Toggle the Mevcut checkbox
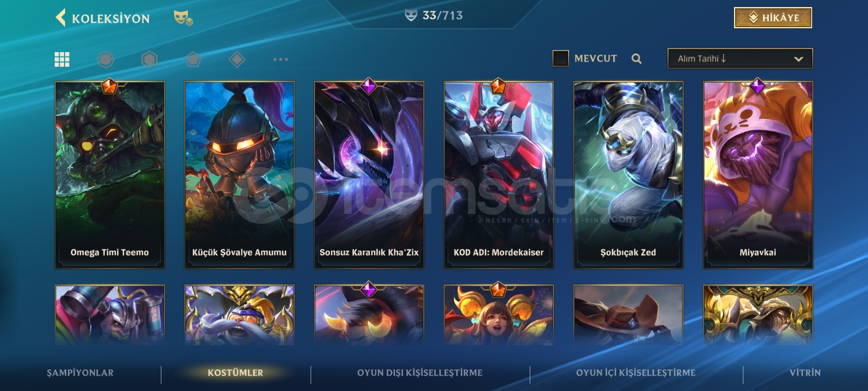This screenshot has height=391, width=868. click(560, 58)
